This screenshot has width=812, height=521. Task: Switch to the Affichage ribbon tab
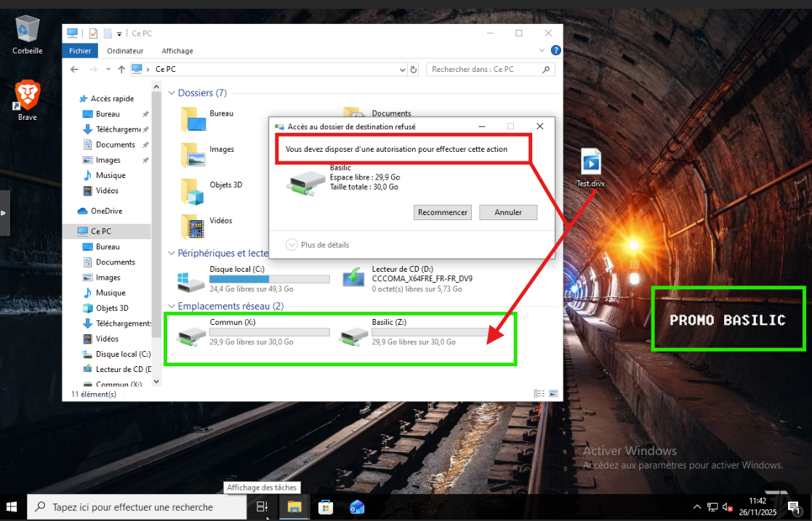177,51
